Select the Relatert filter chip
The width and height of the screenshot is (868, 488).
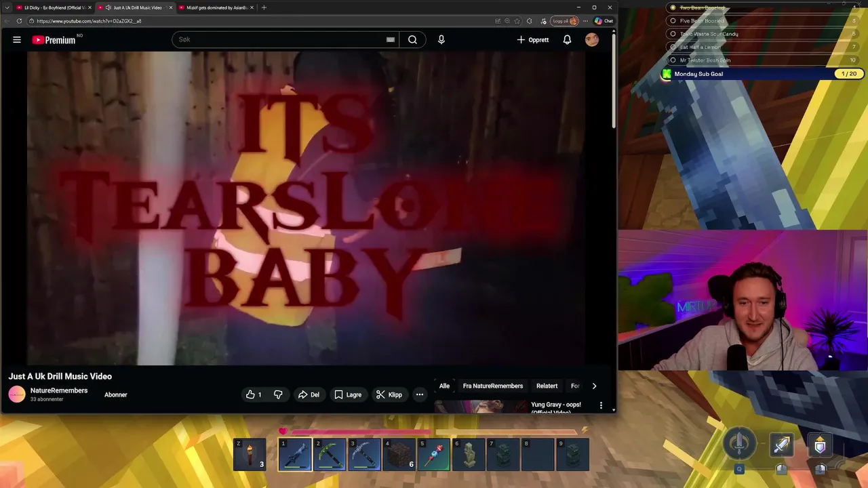tap(547, 386)
